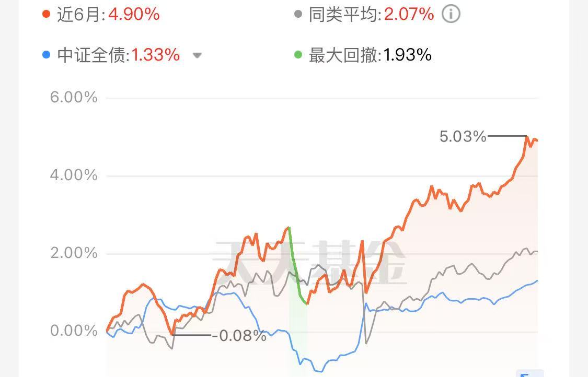Tap the blue dot for 中证全债
This screenshot has width=588, height=377.
(46, 55)
